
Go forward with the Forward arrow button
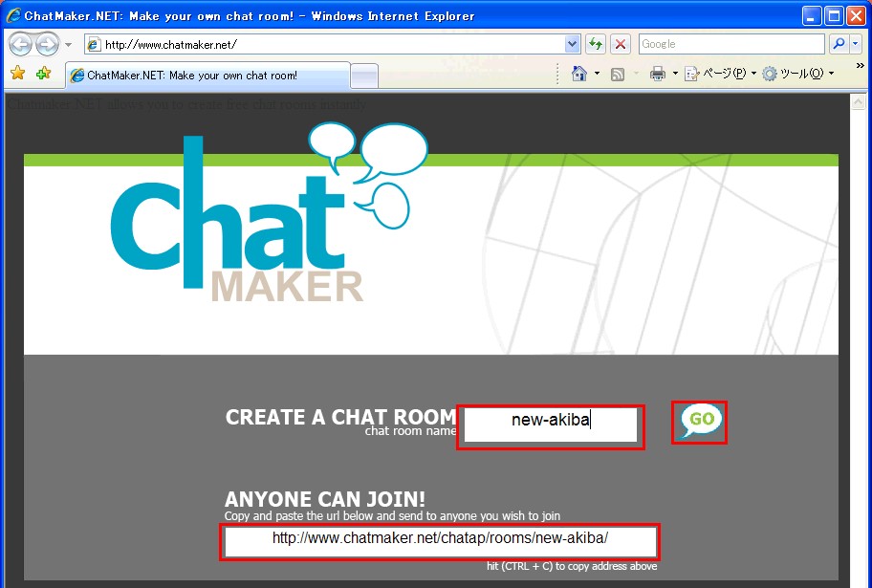click(x=47, y=44)
